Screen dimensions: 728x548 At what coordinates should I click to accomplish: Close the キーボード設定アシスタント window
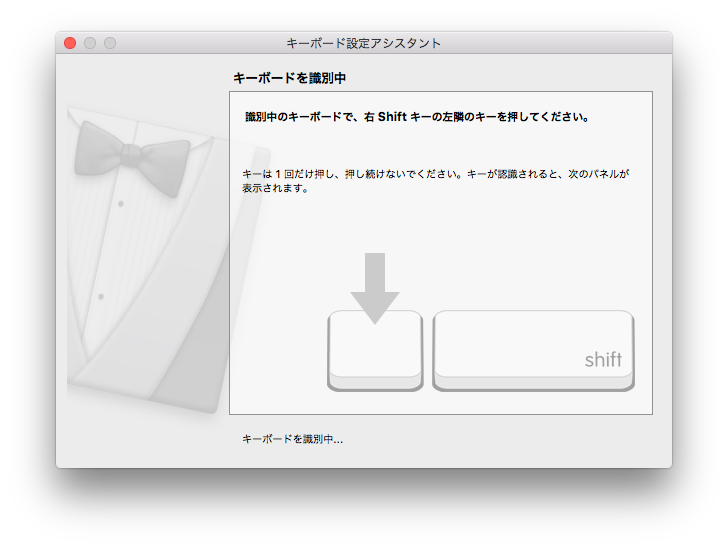point(70,43)
